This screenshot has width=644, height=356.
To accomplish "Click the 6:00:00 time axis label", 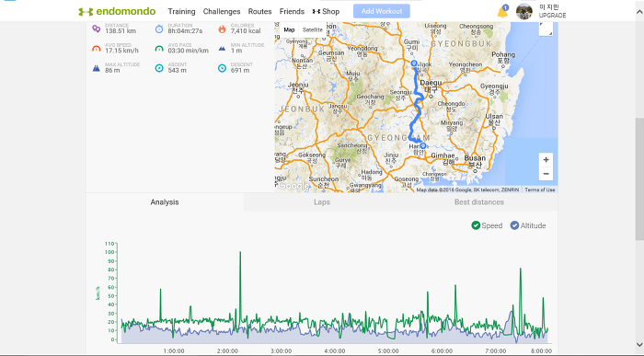I will click(x=442, y=351).
